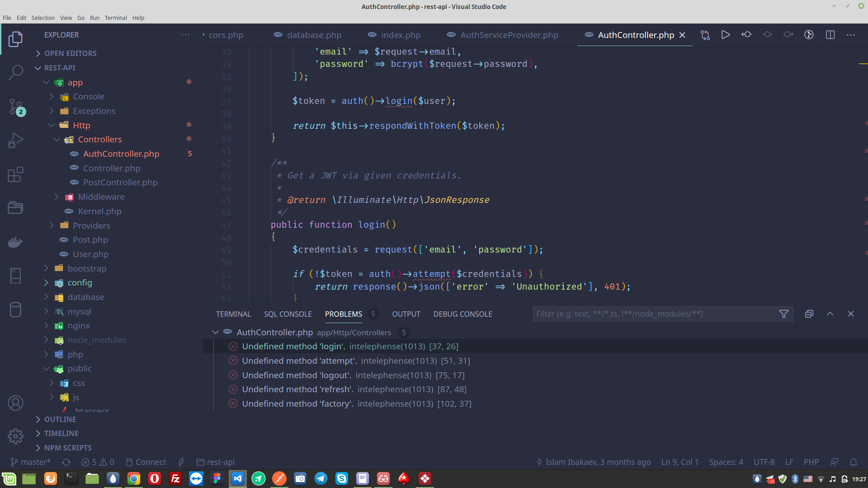Click errors and warnings count in status bar
The width and height of the screenshot is (868, 488).
tap(98, 462)
